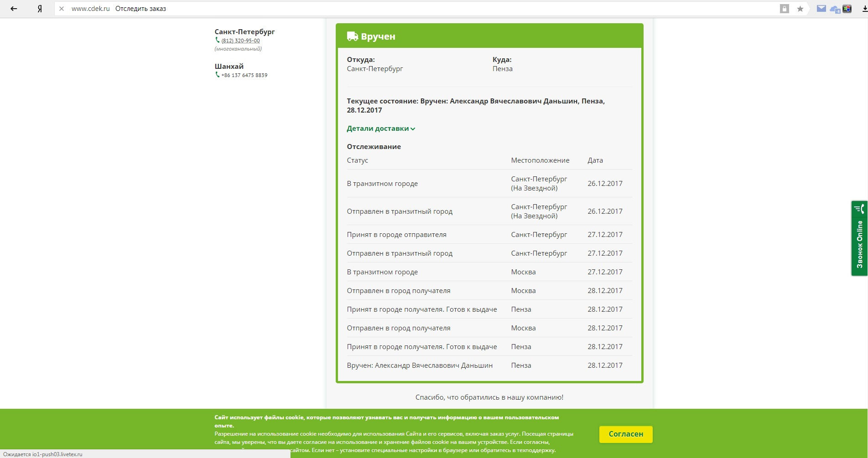This screenshot has height=458, width=868.
Task: Click the colored stars extension icon
Action: click(x=847, y=9)
